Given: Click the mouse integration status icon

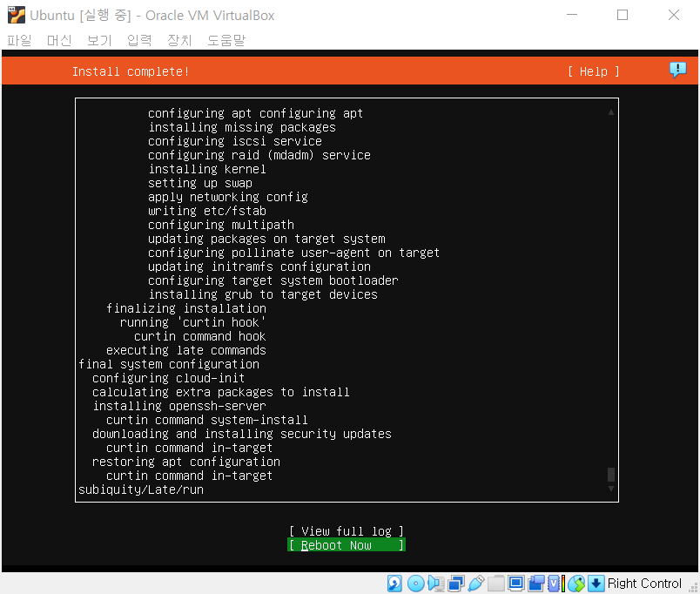Looking at the screenshot, I should [576, 584].
